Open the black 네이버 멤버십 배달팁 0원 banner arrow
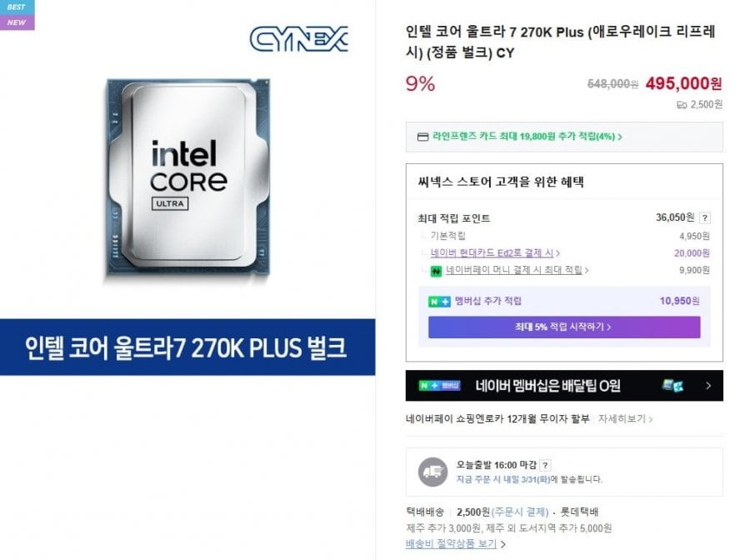 [x=708, y=386]
